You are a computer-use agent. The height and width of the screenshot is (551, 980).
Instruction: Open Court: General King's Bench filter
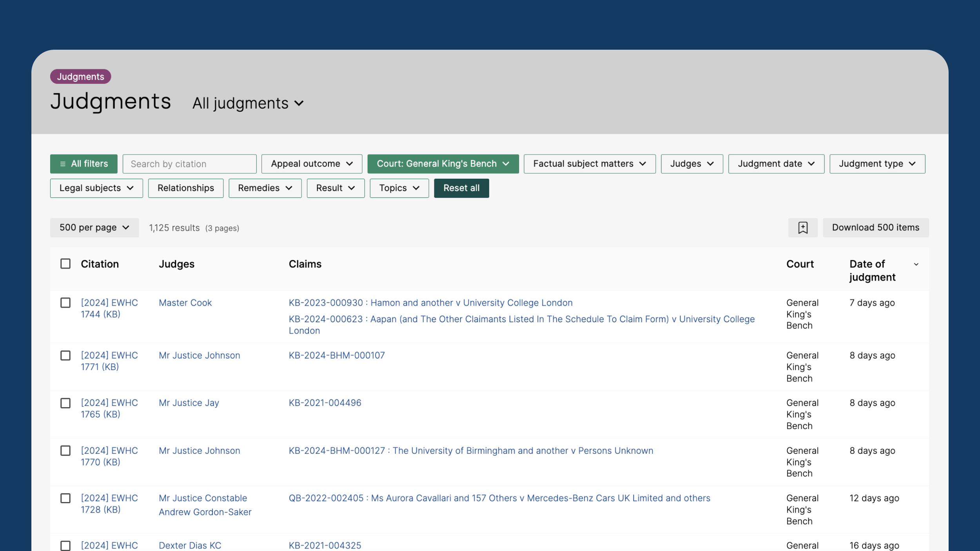tap(443, 164)
